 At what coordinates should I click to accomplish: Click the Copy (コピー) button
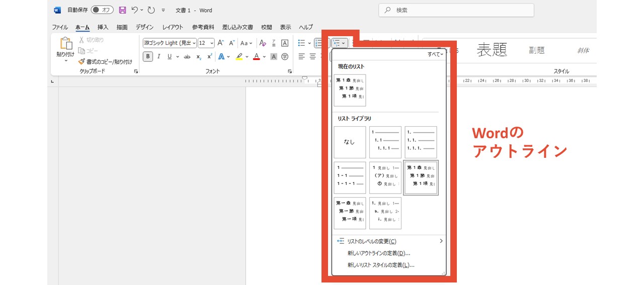(x=89, y=51)
